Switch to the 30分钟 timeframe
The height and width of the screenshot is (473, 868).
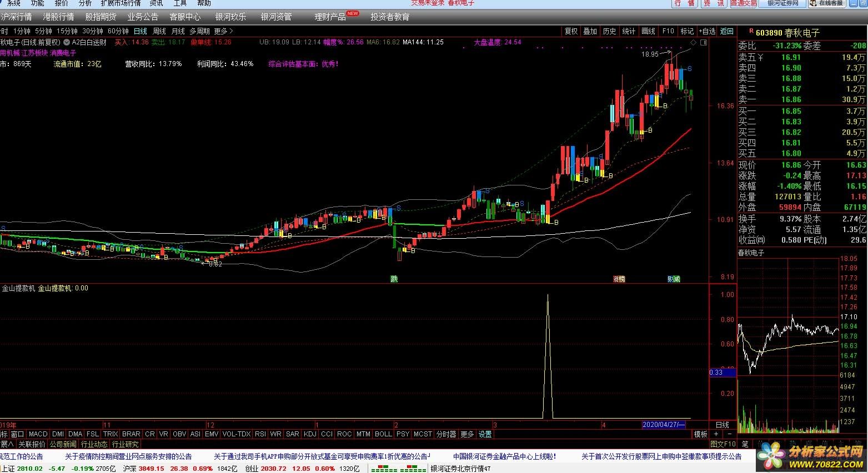[93, 31]
